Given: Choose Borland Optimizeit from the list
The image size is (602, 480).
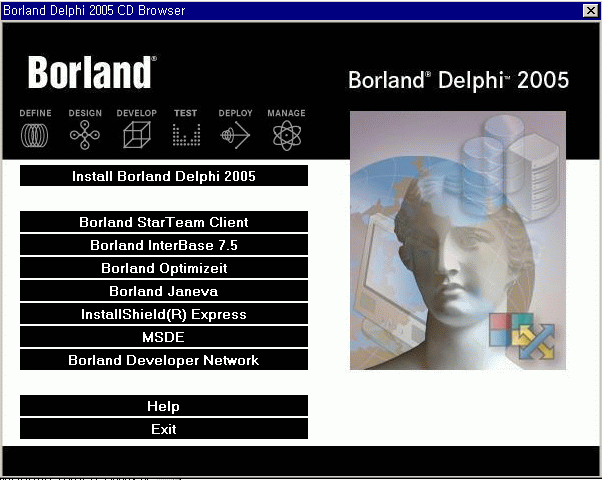Looking at the screenshot, I should coord(164,268).
